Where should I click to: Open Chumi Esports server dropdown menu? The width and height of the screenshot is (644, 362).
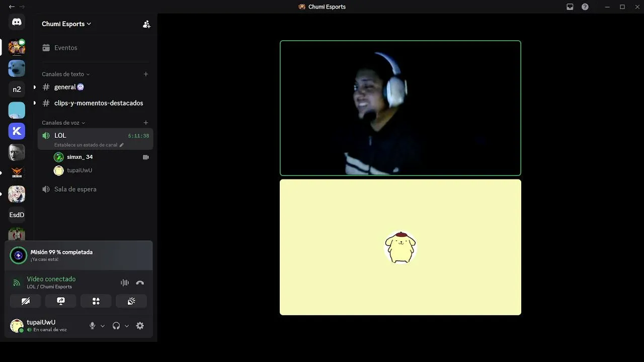tap(66, 24)
